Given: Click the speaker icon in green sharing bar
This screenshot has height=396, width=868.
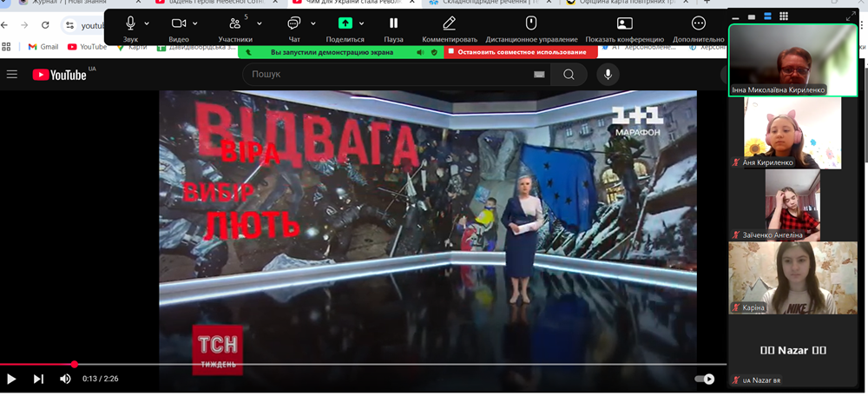Looking at the screenshot, I should click(x=420, y=52).
